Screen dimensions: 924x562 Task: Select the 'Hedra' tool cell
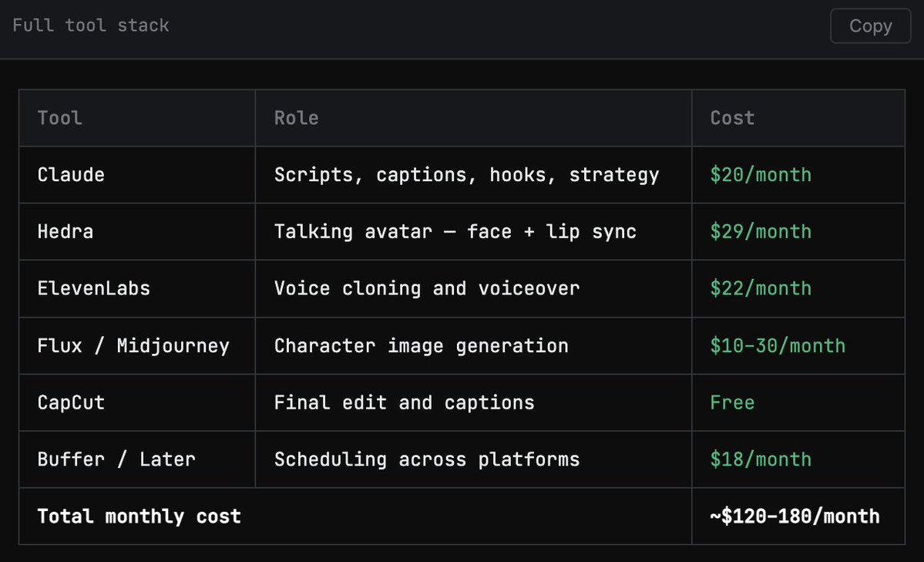[137, 231]
